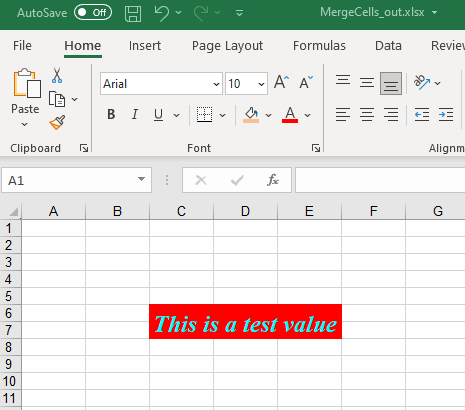Apply the red Font Color
Viewport: 465px width, 410px height.
coord(290,115)
